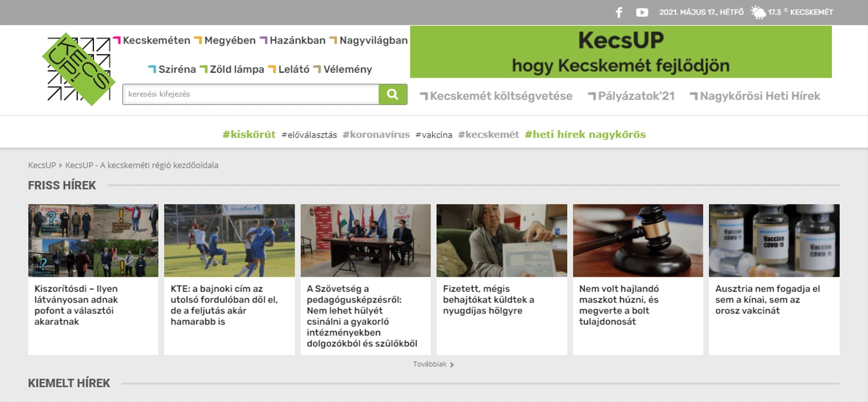Open 'Ausztria nem fogadja el' headline
This screenshot has height=402, width=868.
(x=768, y=300)
